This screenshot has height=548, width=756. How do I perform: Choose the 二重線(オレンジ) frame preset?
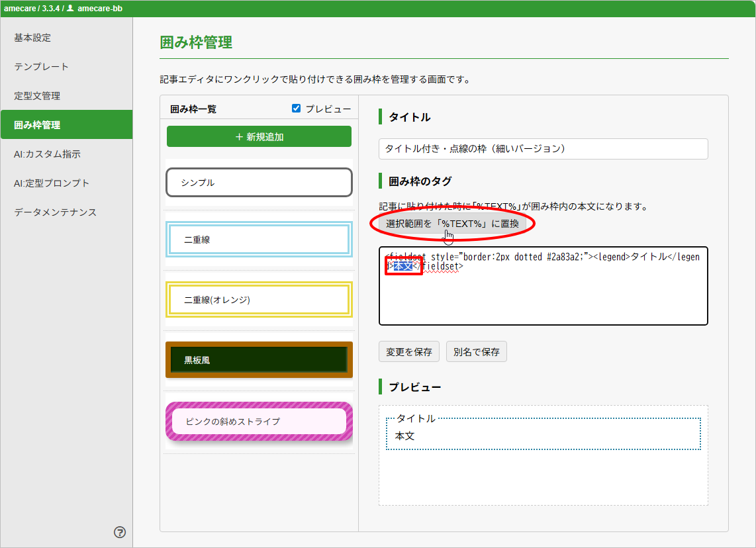(259, 300)
